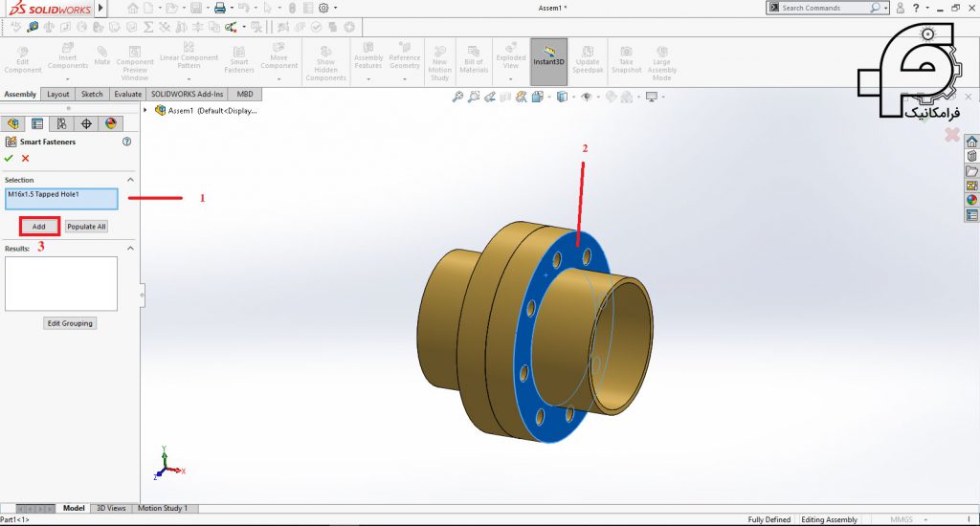Open Assembly Features dropdown arrow
The width and height of the screenshot is (980, 526).
coord(368,78)
